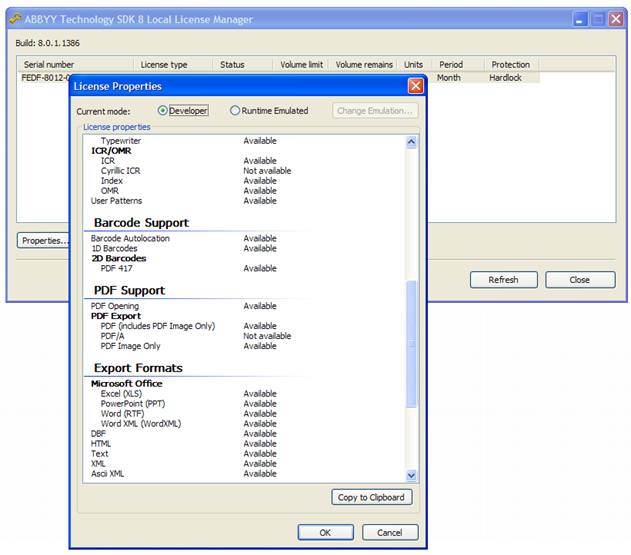
Task: Select the FEDF-8012 serial number row
Action: tap(45, 78)
